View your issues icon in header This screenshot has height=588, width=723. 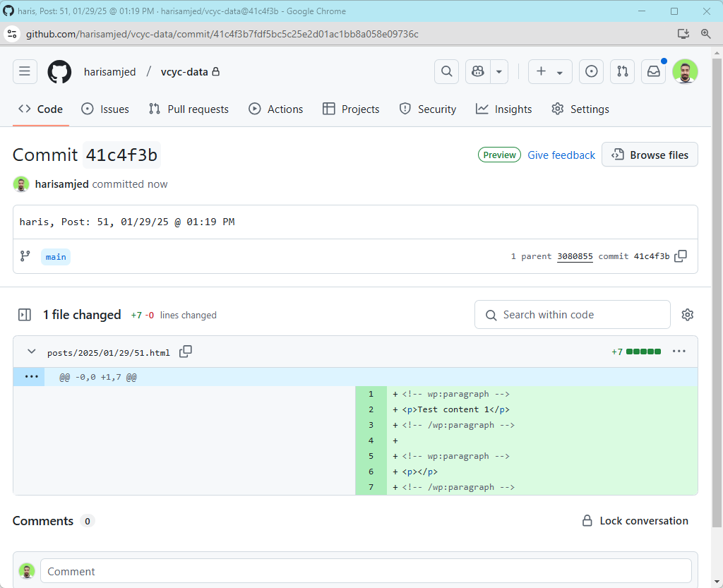click(591, 71)
